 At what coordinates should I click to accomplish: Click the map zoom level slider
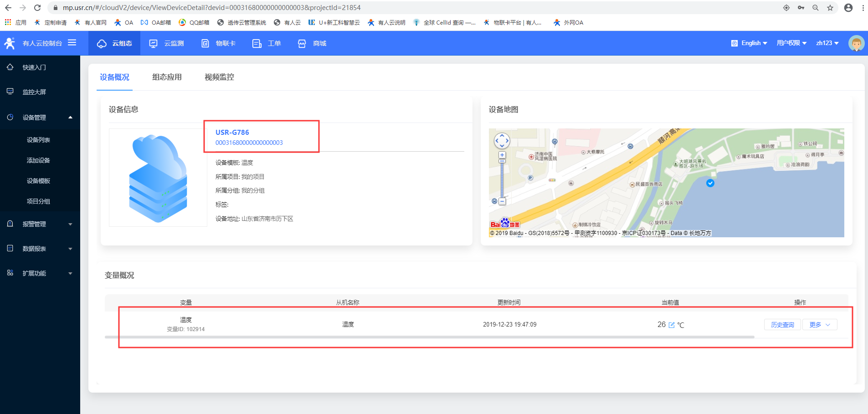coord(502,178)
